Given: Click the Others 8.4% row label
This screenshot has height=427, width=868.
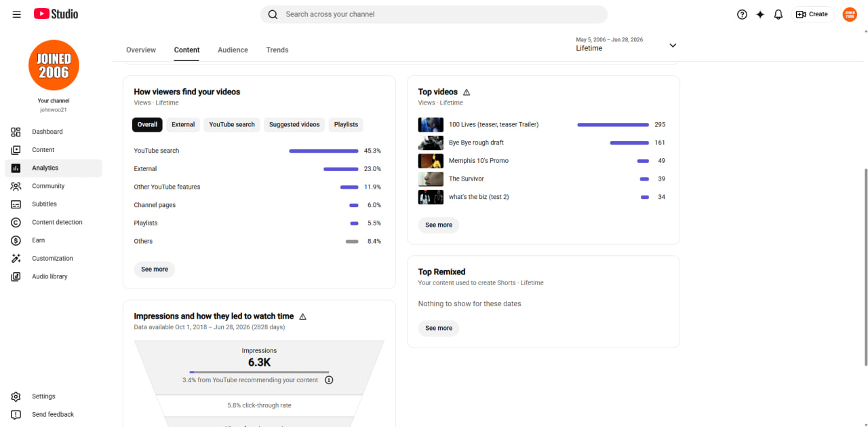Looking at the screenshot, I should click(x=143, y=241).
